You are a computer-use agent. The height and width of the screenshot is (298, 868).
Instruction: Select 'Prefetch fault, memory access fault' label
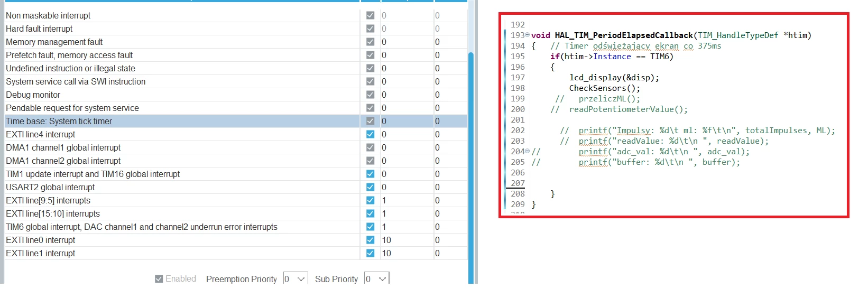pos(69,55)
